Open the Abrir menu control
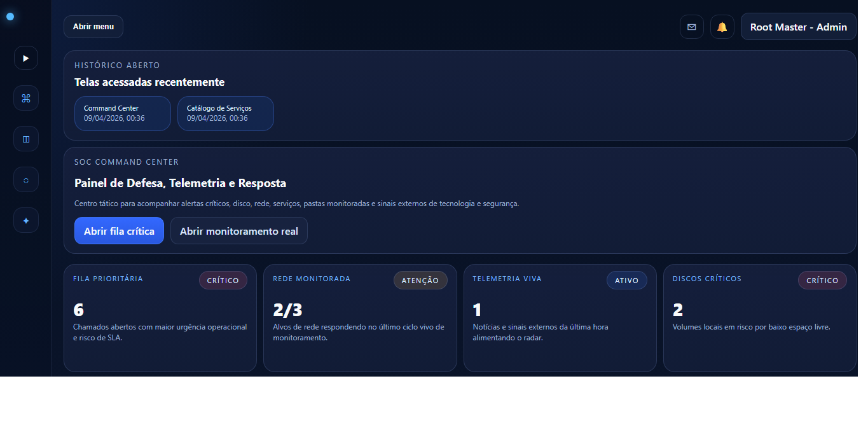The height and width of the screenshot is (437, 868). [93, 27]
